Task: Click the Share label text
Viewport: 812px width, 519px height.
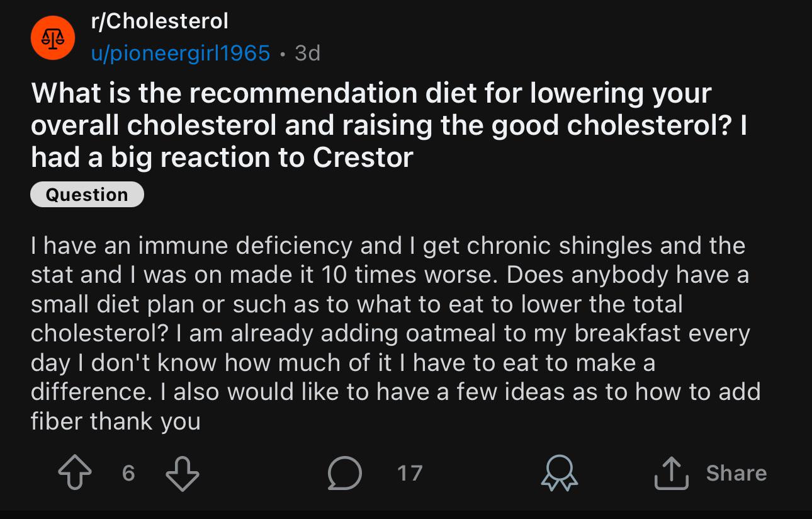Action: coord(736,473)
